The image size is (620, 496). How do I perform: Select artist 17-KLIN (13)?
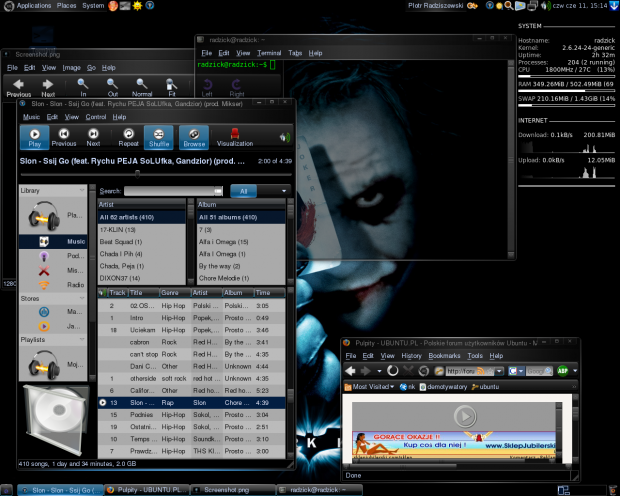pos(142,229)
